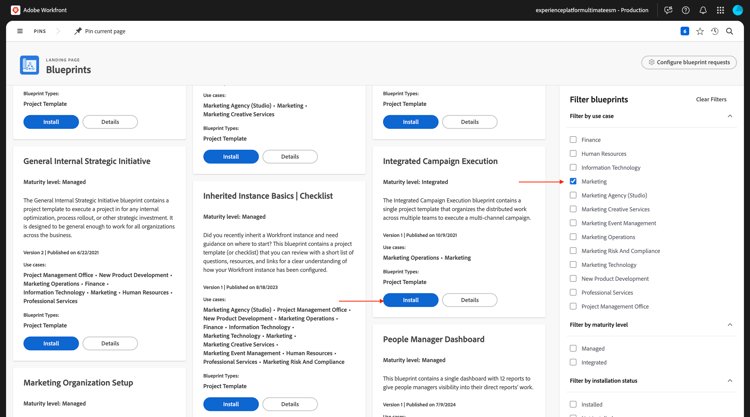Open the blue pinned page icon
Image resolution: width=750 pixels, height=417 pixels.
tap(685, 31)
